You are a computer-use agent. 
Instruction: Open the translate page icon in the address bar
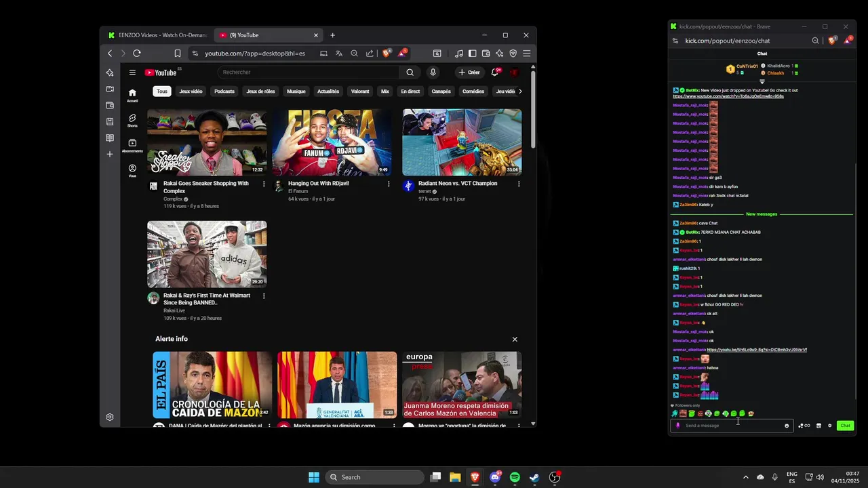[339, 54]
